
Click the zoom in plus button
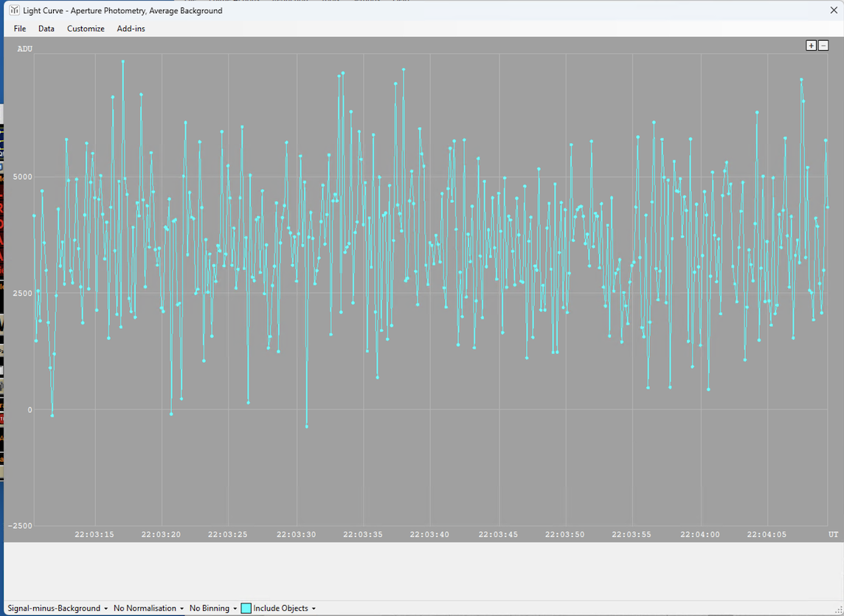point(811,46)
